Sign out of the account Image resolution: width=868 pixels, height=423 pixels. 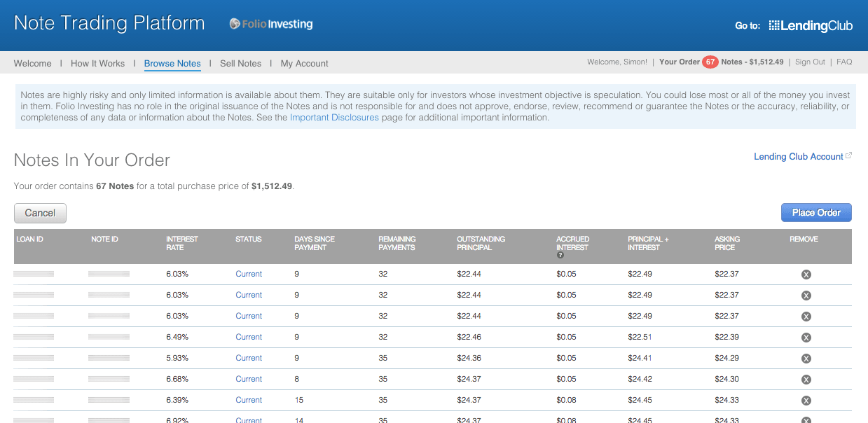point(810,62)
